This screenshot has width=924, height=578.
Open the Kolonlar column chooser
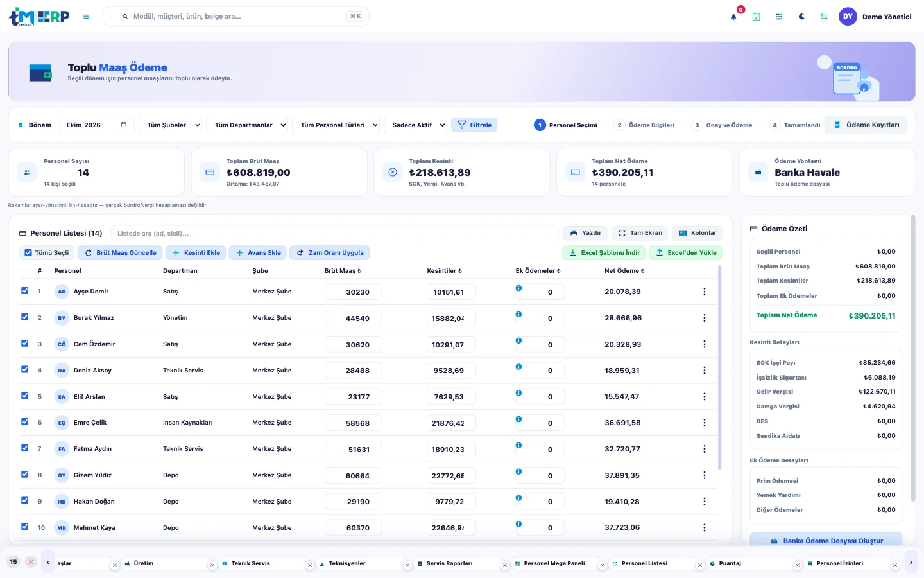[697, 233]
